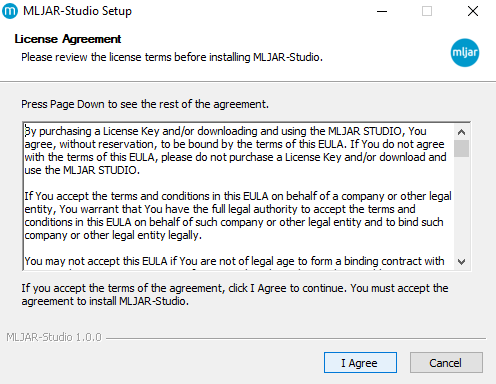Click the license scrollbar down arrow
Viewport: 496px width, 384px height.
click(461, 262)
